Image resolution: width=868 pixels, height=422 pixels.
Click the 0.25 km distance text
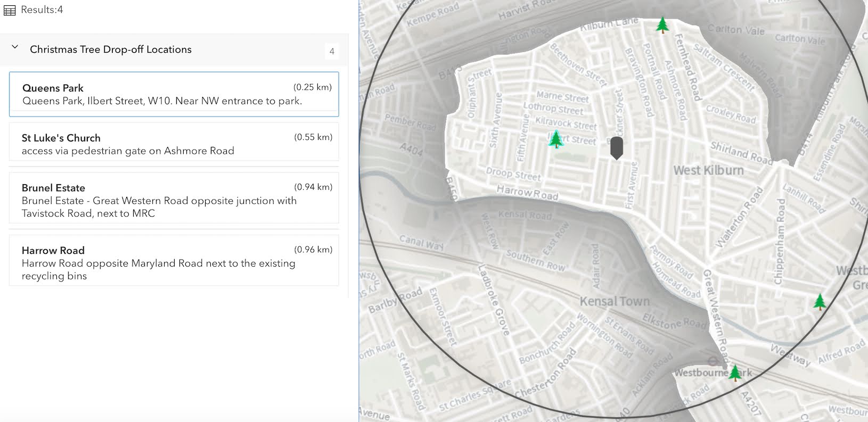click(313, 87)
